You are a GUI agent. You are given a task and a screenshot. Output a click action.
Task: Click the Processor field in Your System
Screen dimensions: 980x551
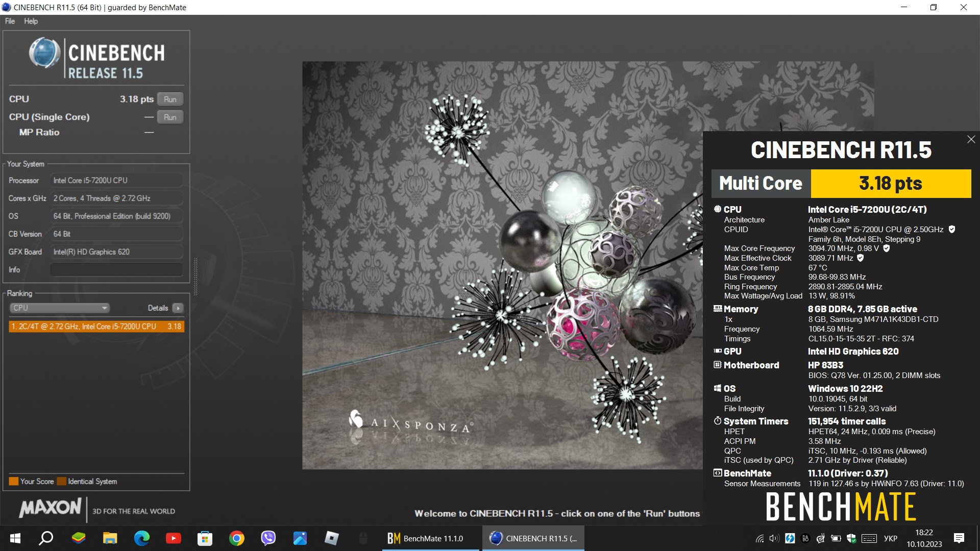pos(116,180)
